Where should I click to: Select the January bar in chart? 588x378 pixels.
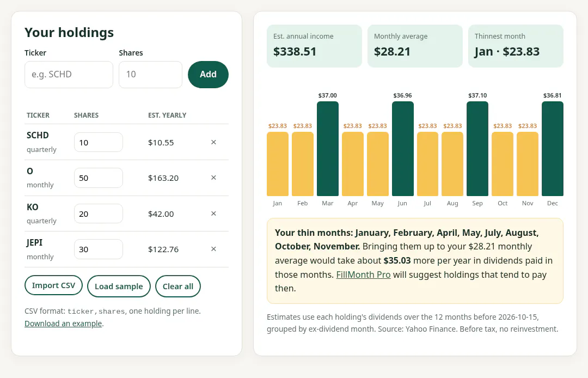278,164
